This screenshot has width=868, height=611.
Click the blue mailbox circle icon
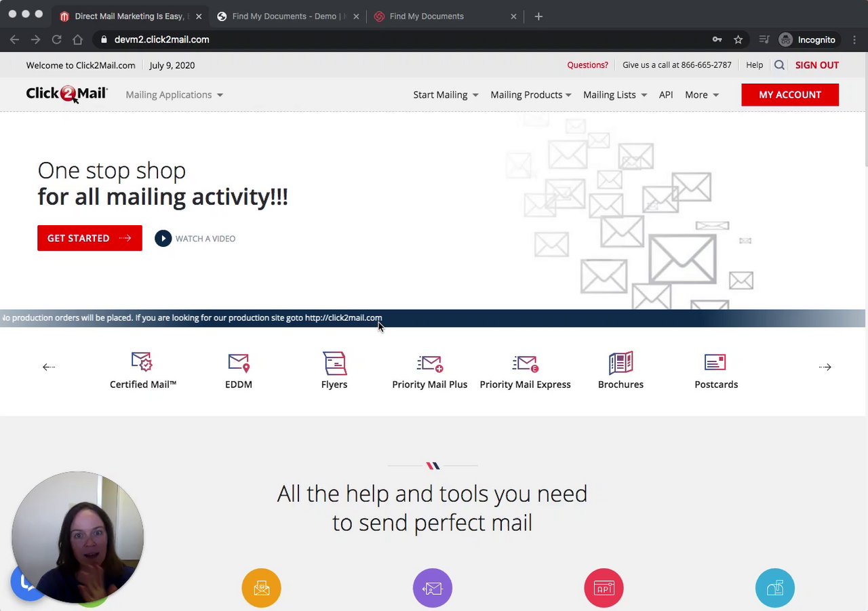(774, 588)
